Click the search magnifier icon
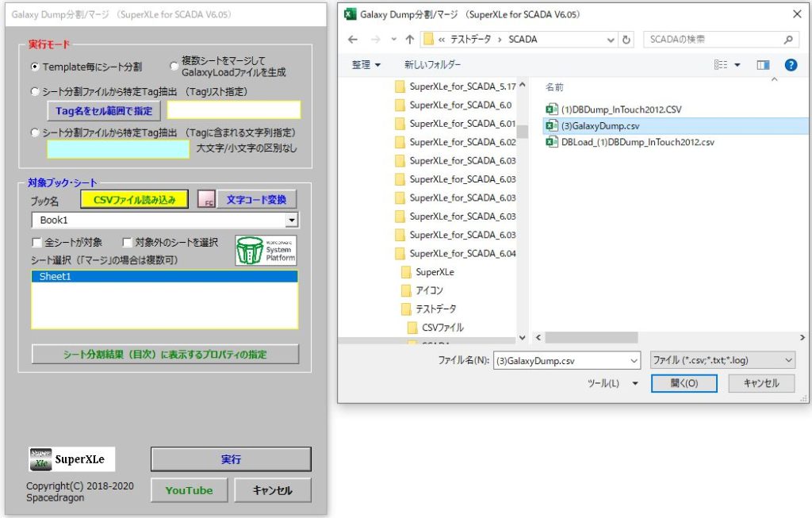 coord(788,40)
